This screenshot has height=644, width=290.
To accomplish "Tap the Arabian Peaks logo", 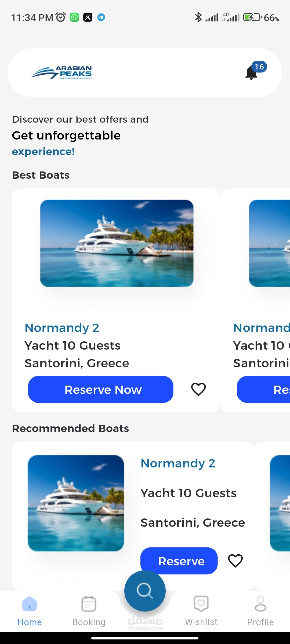I will pyautogui.click(x=61, y=73).
